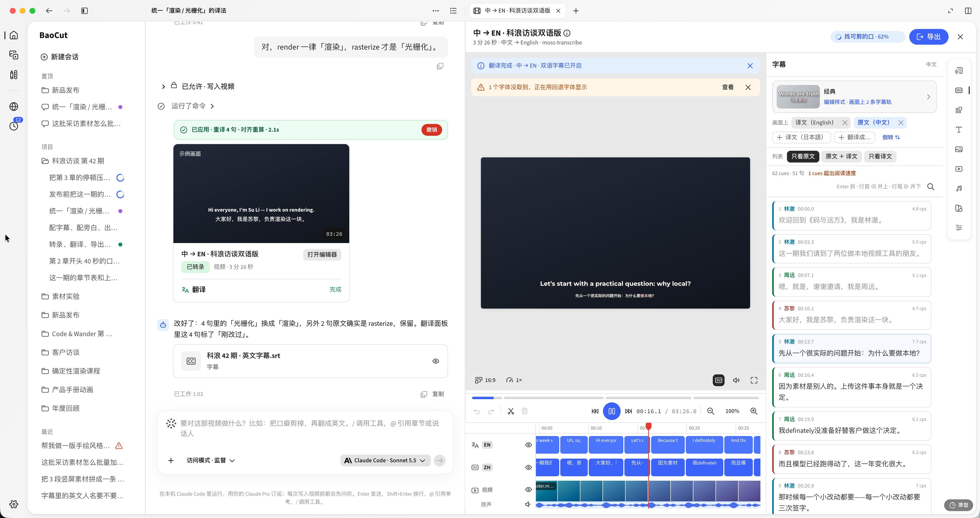Open history clock icon with 12 badge
The image size is (980, 518).
pyautogui.click(x=14, y=125)
